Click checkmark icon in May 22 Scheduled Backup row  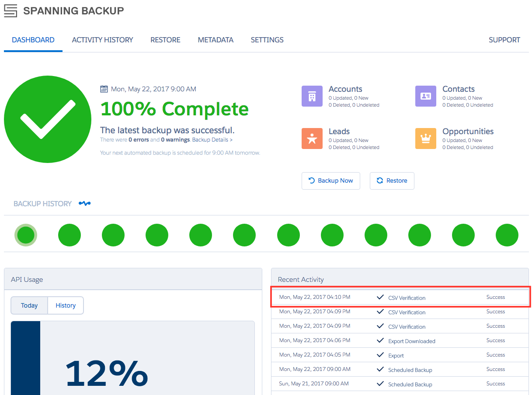tap(380, 369)
